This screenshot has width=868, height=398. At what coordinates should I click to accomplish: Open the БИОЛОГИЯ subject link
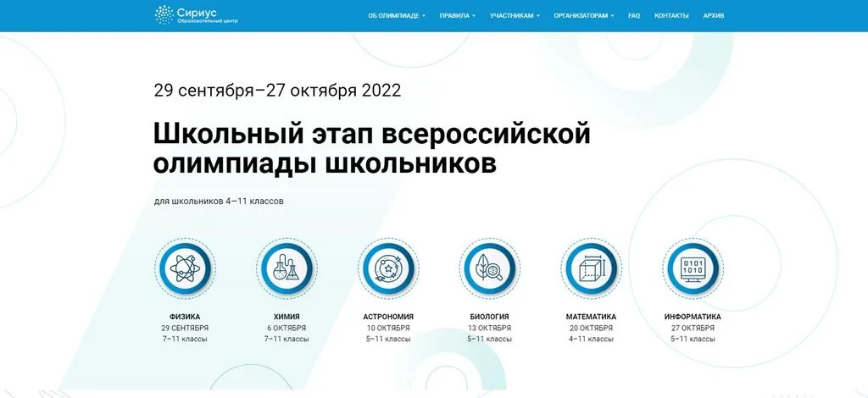(x=490, y=317)
